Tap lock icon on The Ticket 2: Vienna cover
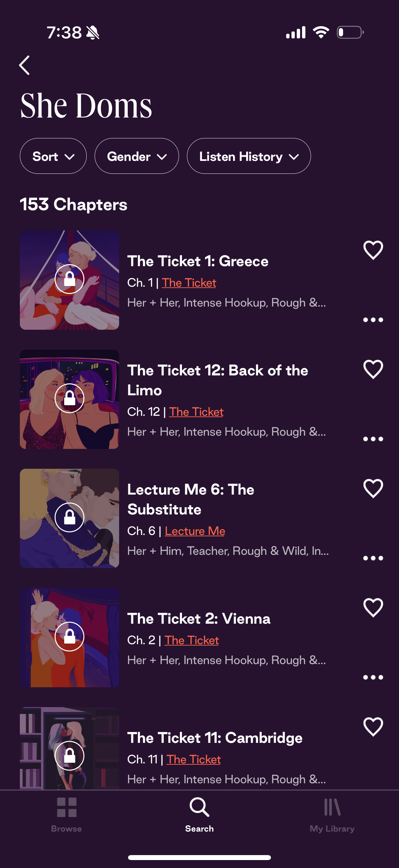The width and height of the screenshot is (399, 868). click(69, 637)
